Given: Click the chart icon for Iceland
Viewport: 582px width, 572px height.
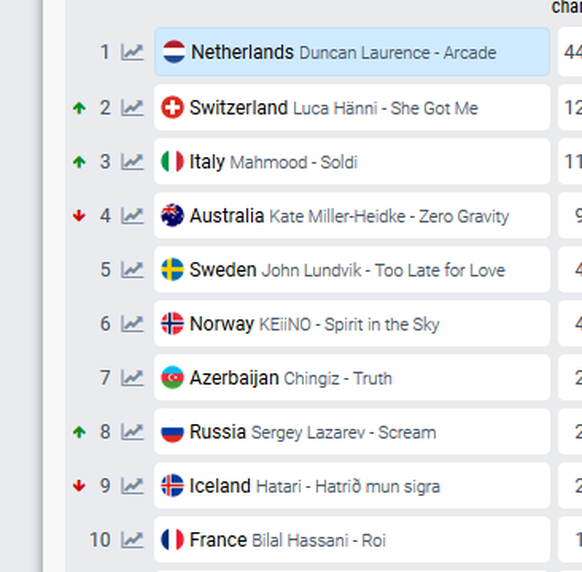Looking at the screenshot, I should coord(132,486).
